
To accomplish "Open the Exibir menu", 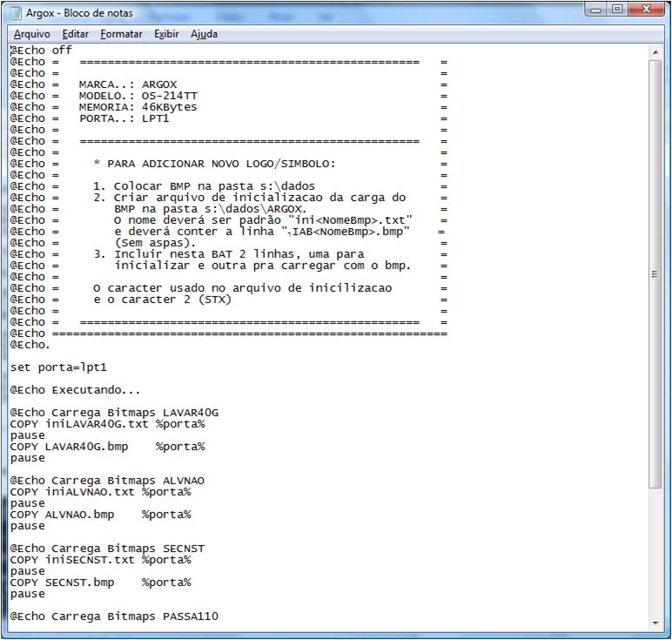I will click(x=166, y=34).
